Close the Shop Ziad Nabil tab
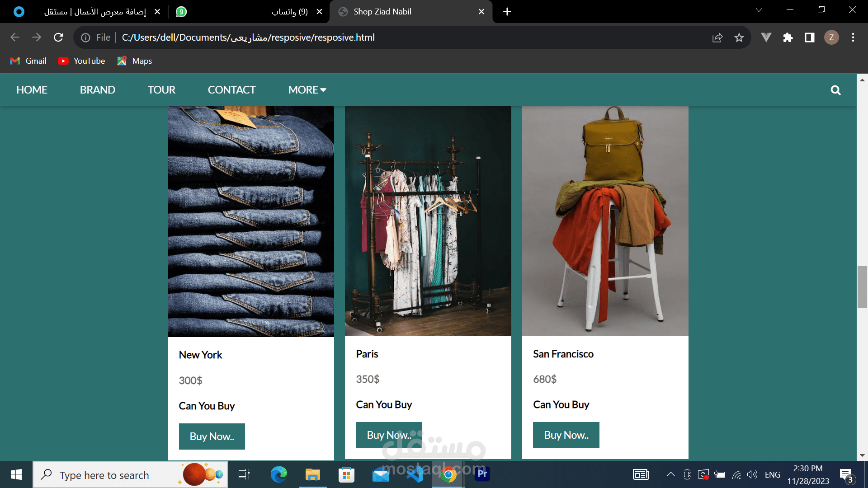This screenshot has height=488, width=868. pos(481,12)
